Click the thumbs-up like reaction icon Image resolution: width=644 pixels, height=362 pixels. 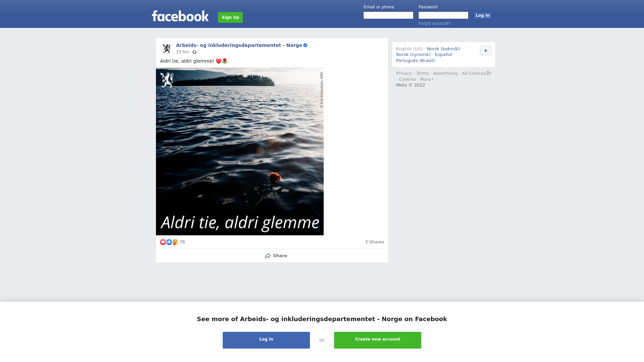169,242
